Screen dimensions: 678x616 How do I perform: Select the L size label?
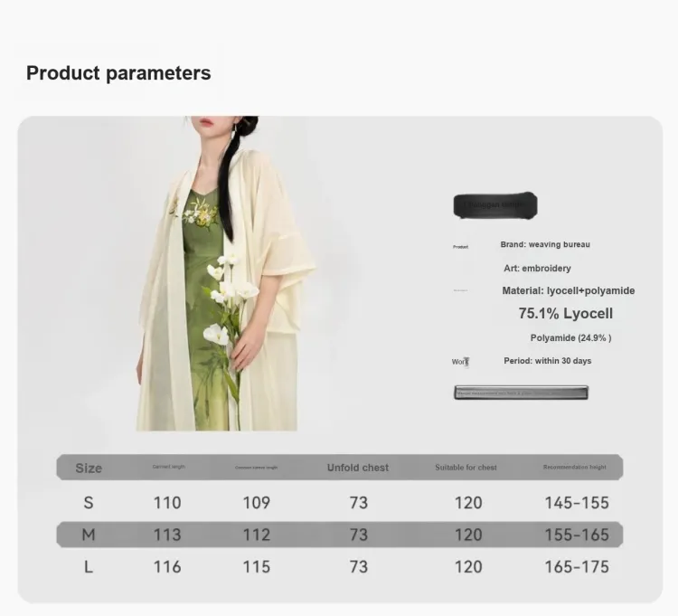pyautogui.click(x=89, y=566)
